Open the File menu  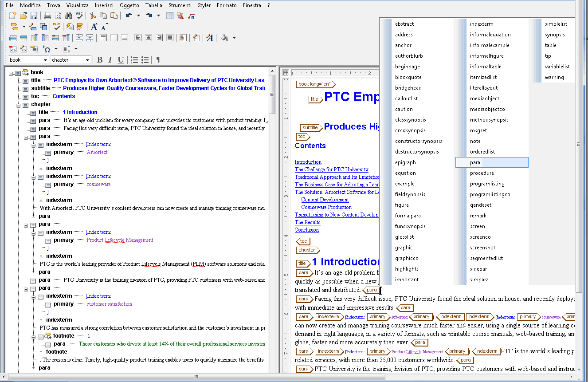click(9, 5)
